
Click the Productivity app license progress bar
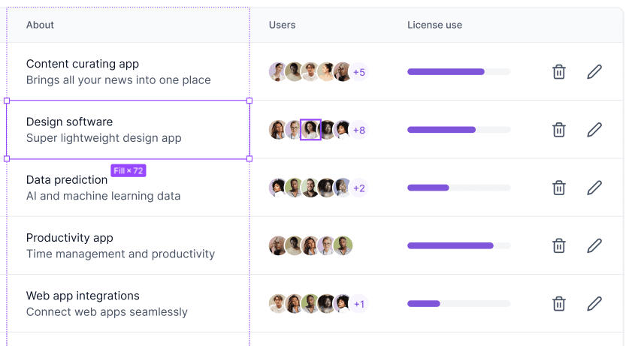459,245
